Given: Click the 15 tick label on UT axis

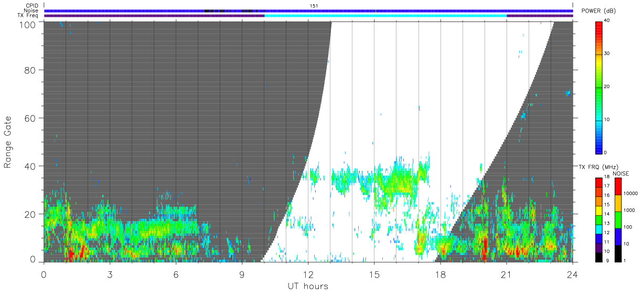Looking at the screenshot, I should pos(374,274).
